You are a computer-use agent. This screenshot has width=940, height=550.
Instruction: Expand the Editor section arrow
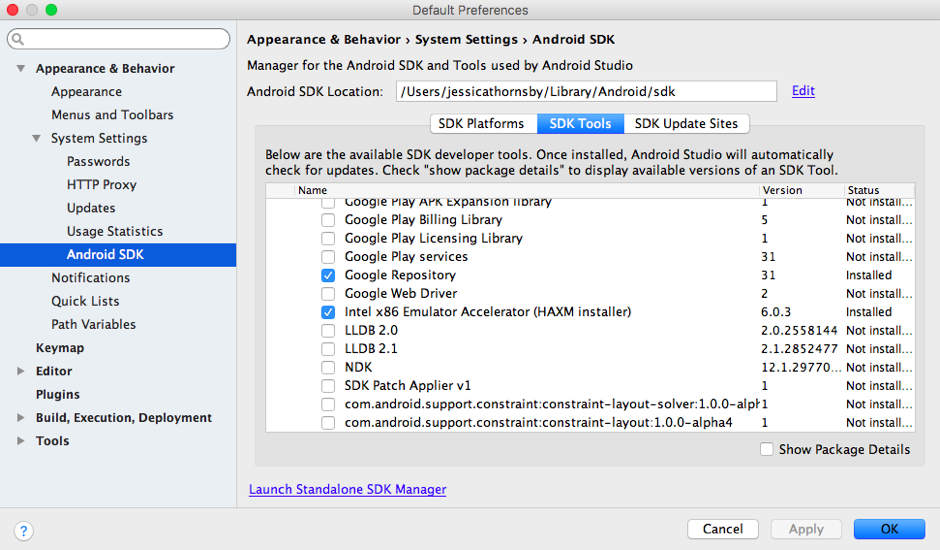(x=21, y=371)
